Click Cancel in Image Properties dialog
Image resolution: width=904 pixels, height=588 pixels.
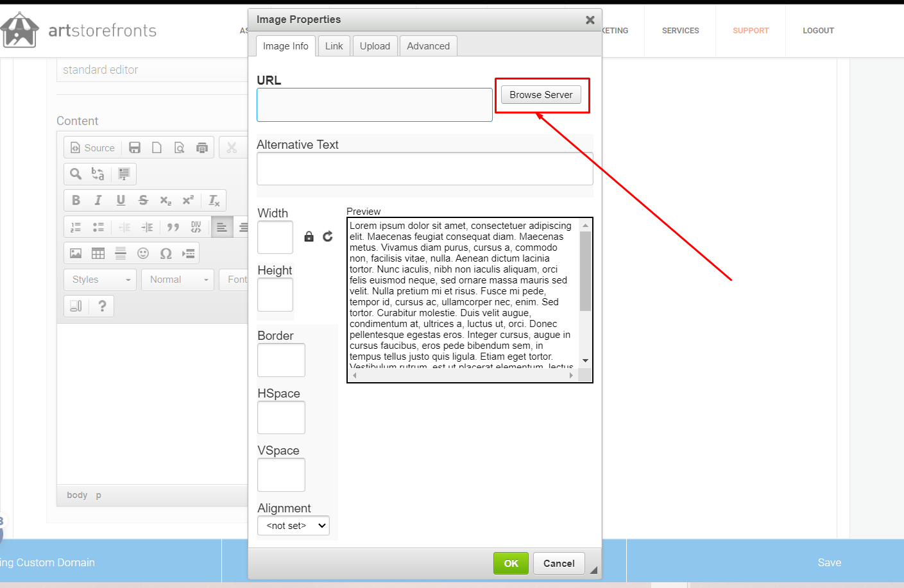click(559, 563)
